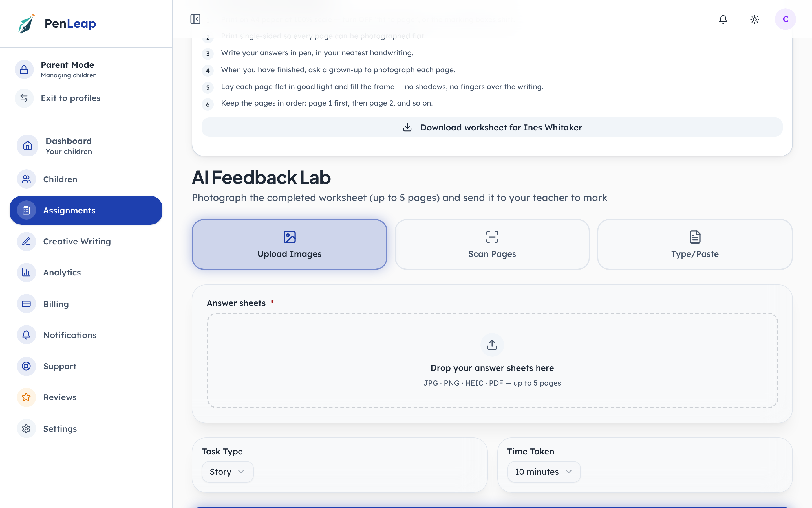The width and height of the screenshot is (812, 508).
Task: Click the 'Lay each page flat' instruction
Action: click(x=382, y=87)
